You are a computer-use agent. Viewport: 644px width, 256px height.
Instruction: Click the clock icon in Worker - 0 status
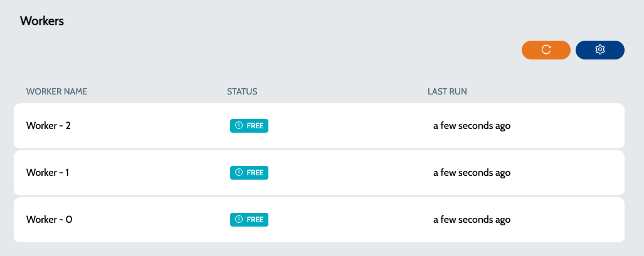[x=239, y=220]
